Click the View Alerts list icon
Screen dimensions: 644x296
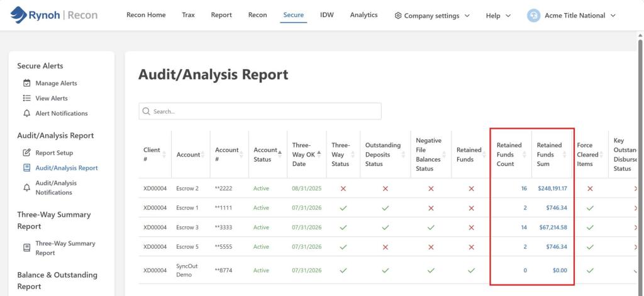pos(26,98)
